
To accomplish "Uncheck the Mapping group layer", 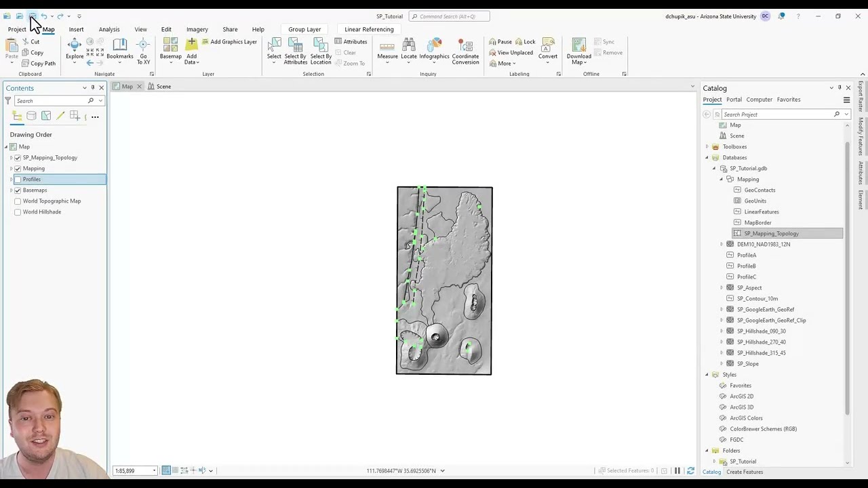I will tap(18, 169).
